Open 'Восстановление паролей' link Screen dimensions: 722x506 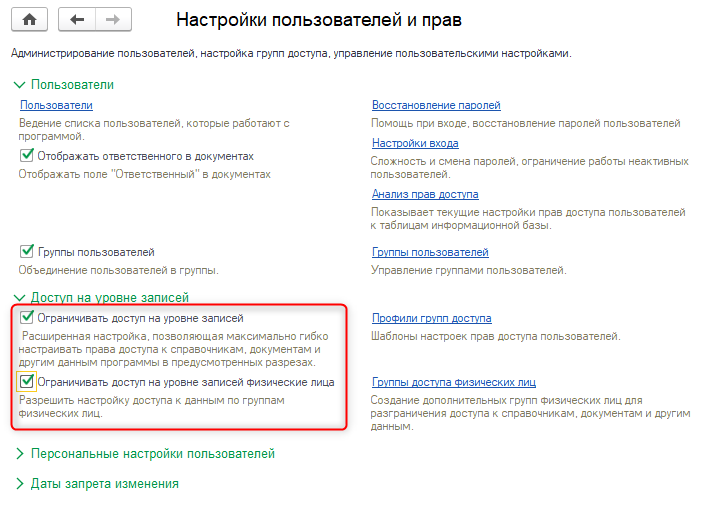(436, 105)
